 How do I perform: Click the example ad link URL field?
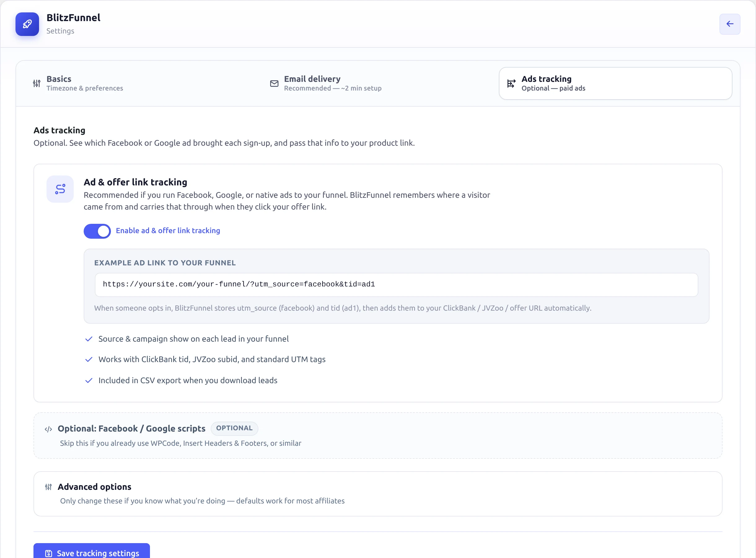coord(396,284)
